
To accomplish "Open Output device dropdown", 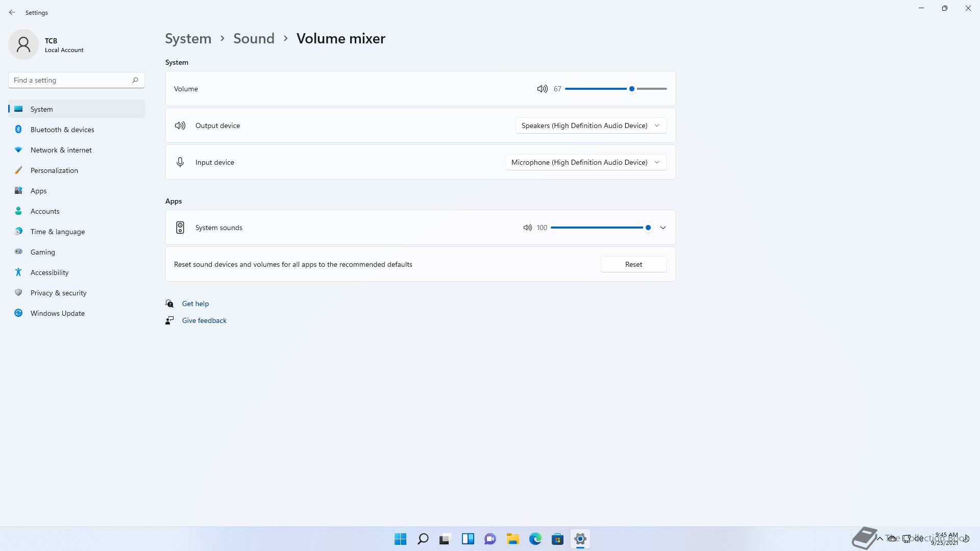I will click(591, 126).
